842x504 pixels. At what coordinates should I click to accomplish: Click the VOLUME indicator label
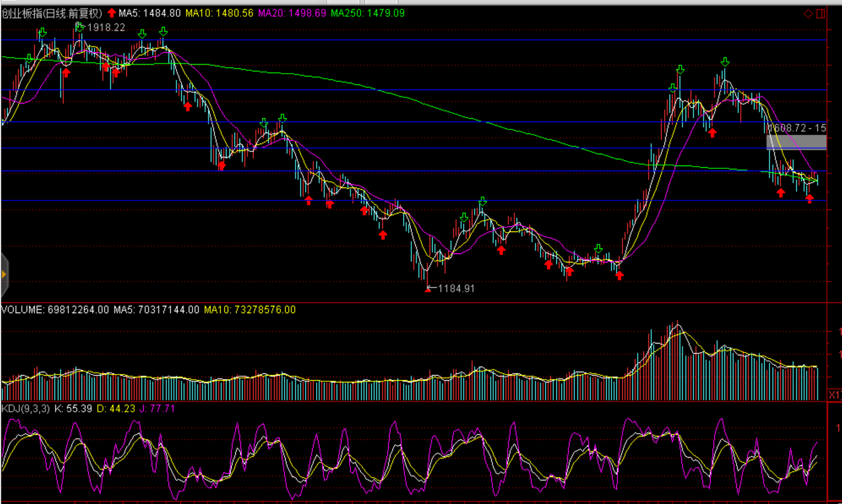55,310
